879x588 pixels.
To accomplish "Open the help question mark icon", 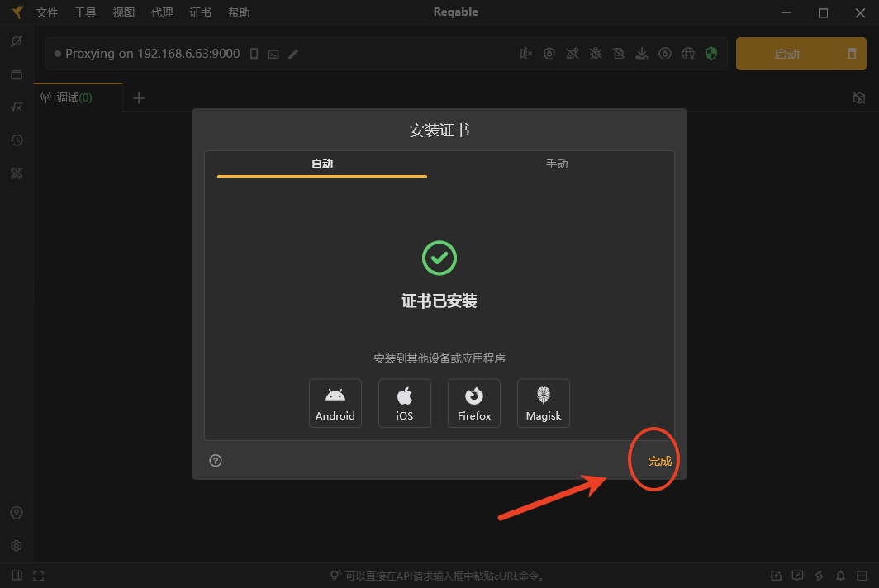I will point(216,461).
